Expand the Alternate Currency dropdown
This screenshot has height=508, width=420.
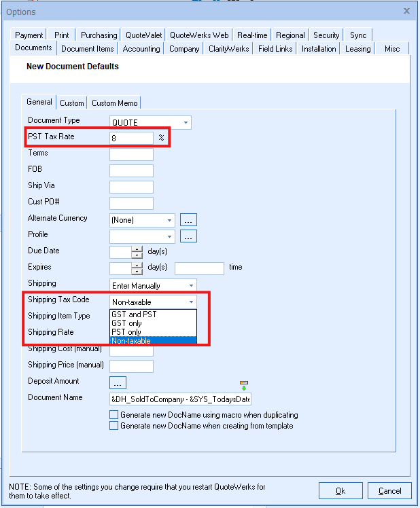169,220
